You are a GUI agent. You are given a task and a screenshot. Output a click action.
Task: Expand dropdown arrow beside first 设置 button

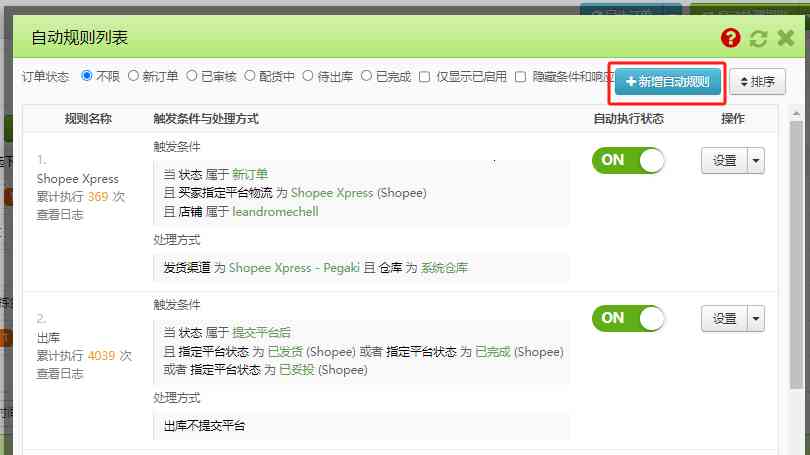[756, 161]
